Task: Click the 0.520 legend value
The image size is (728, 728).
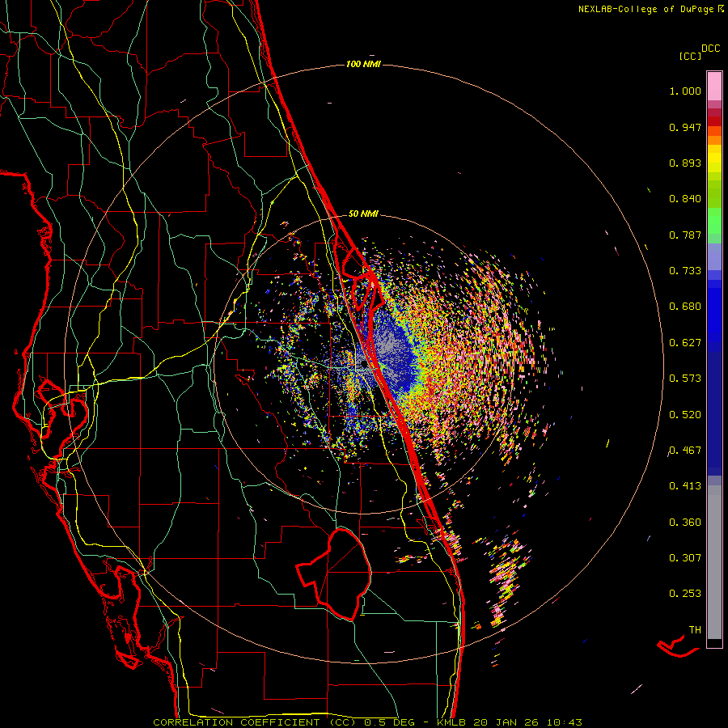Action: (685, 415)
